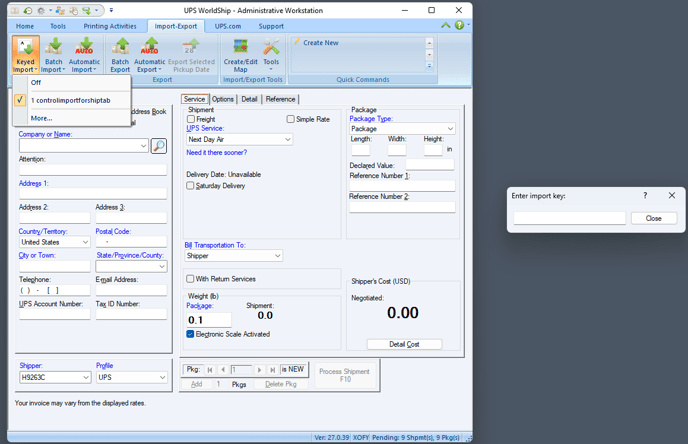Switch to Printing Activities tab
This screenshot has height=444, width=688.
point(110,26)
